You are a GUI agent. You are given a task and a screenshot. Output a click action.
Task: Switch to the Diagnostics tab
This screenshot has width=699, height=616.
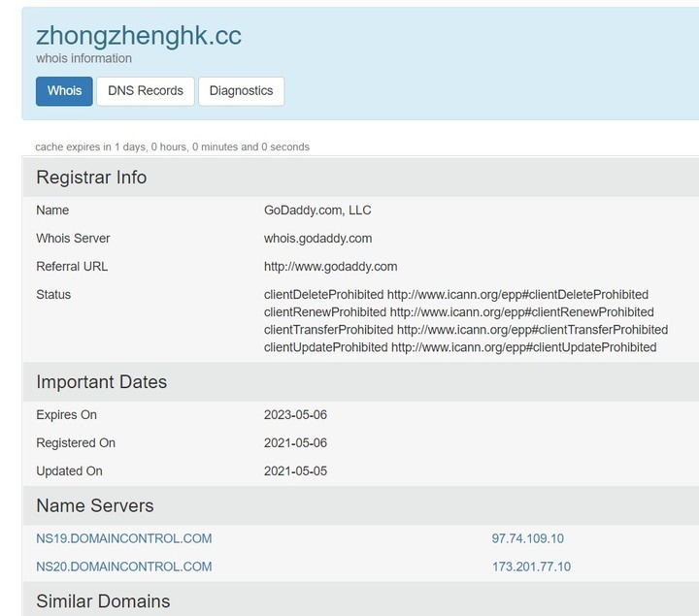pyautogui.click(x=241, y=91)
